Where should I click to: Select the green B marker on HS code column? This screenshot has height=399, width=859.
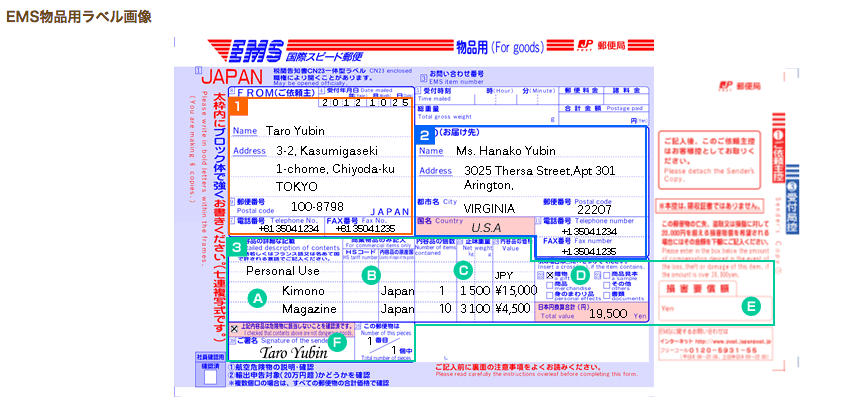tap(370, 275)
